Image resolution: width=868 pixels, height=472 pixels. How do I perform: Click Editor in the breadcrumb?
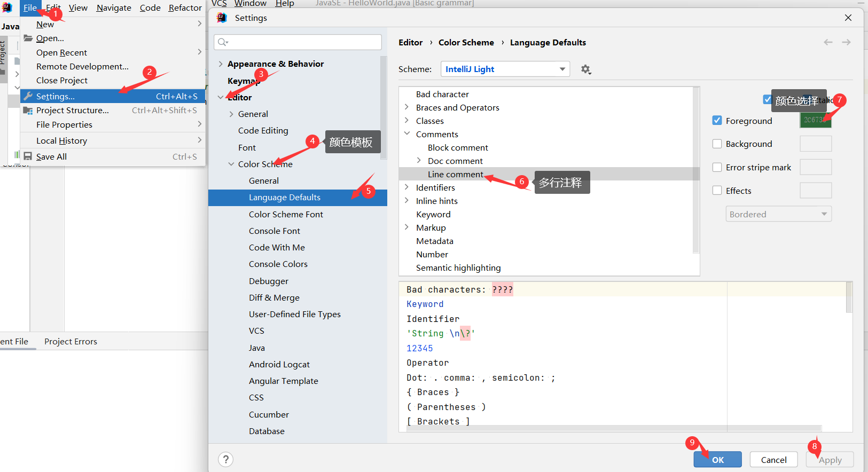410,42
